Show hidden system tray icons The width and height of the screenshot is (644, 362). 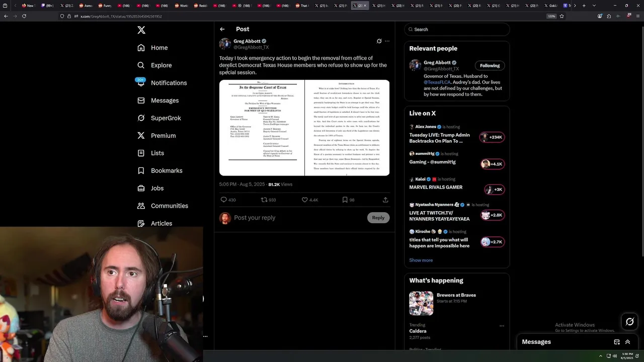click(600, 356)
